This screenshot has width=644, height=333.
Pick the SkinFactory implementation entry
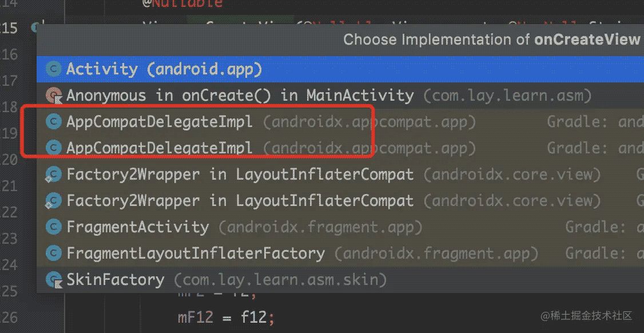click(115, 280)
